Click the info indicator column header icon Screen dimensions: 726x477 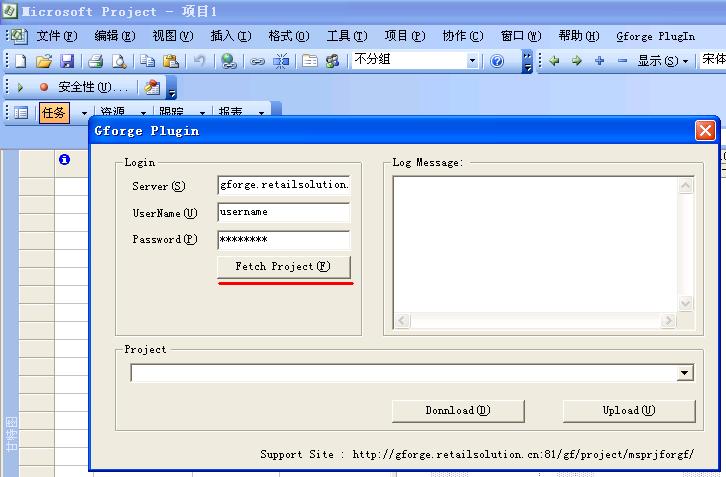(64, 159)
